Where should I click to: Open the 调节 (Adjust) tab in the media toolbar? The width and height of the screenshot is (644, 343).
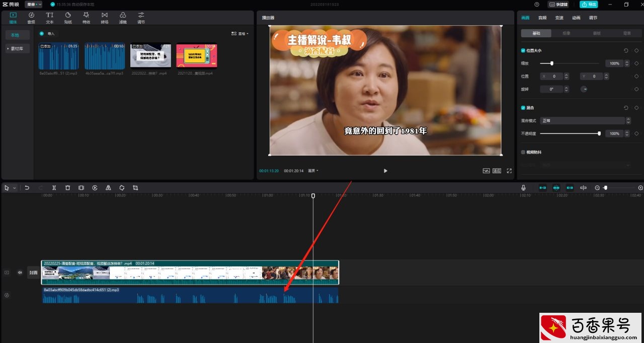point(141,18)
